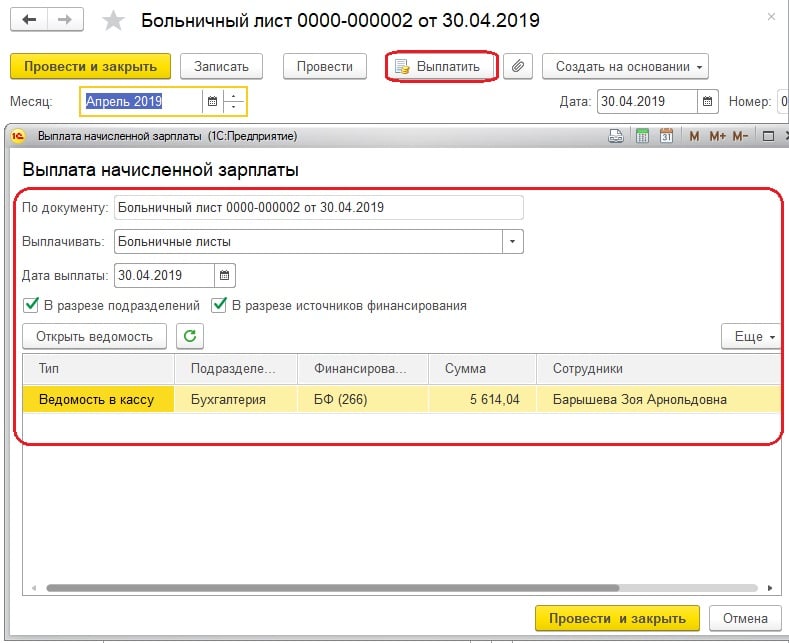789x643 pixels.
Task: Click the Выплатить button
Action: click(441, 67)
